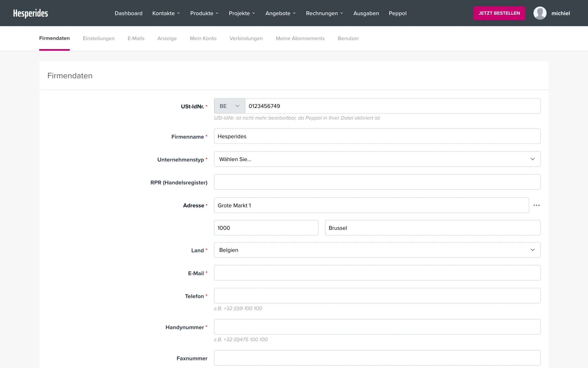Focus the E-Mail input field
The height and width of the screenshot is (368, 588).
pyautogui.click(x=377, y=273)
